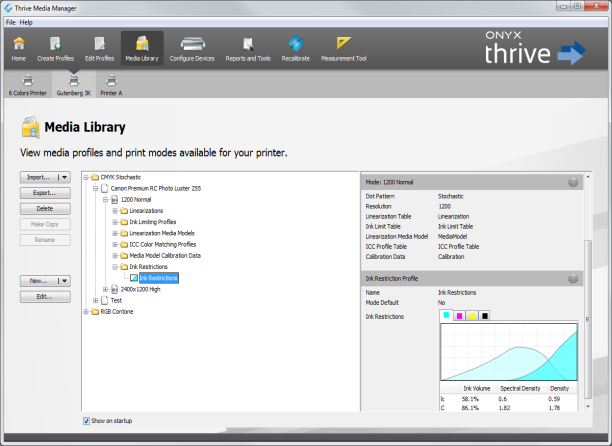Click the Test media page icon

point(104,300)
